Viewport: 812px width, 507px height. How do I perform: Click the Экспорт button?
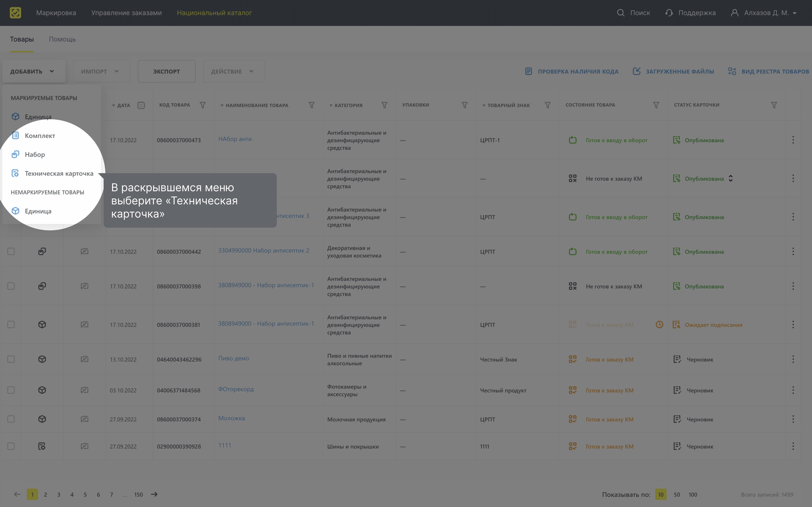click(x=167, y=71)
